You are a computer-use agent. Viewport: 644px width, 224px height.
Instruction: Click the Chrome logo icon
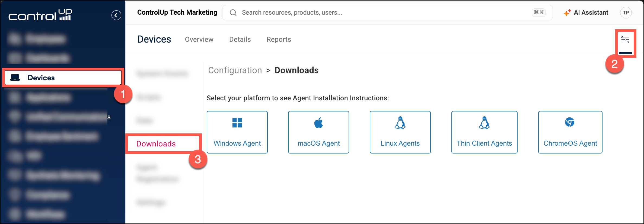pos(570,122)
